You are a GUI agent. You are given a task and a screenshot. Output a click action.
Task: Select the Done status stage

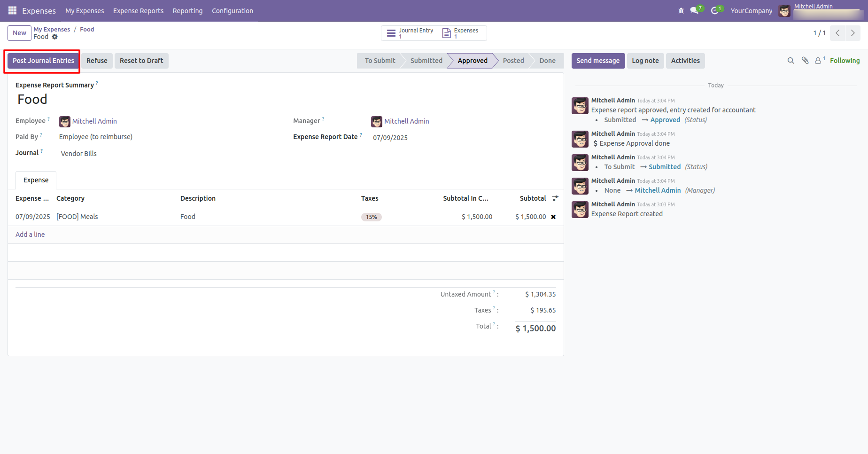click(x=547, y=61)
